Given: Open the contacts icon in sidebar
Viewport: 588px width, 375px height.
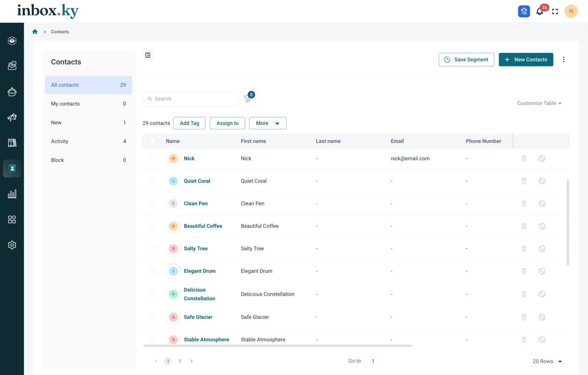Looking at the screenshot, I should click(12, 168).
